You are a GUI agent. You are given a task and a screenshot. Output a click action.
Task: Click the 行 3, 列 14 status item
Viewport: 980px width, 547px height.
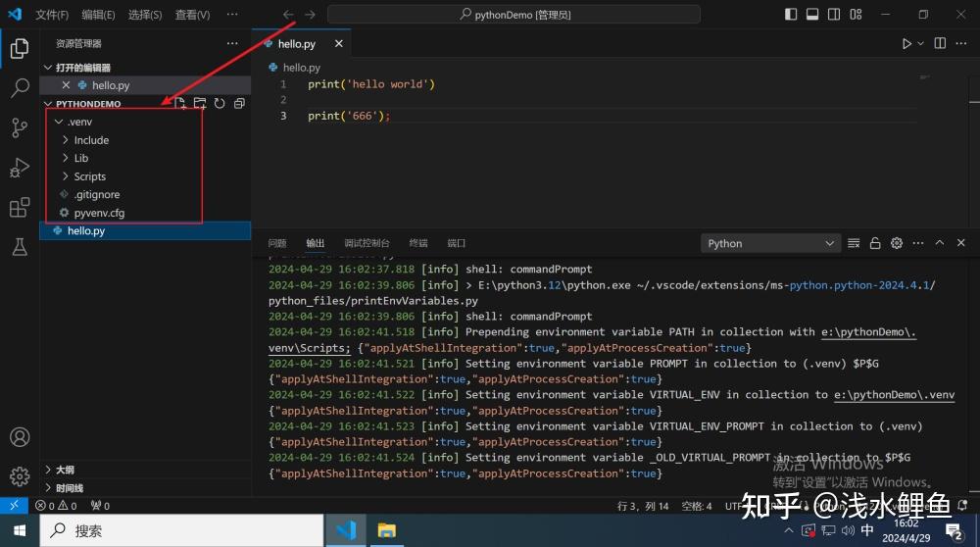point(643,506)
